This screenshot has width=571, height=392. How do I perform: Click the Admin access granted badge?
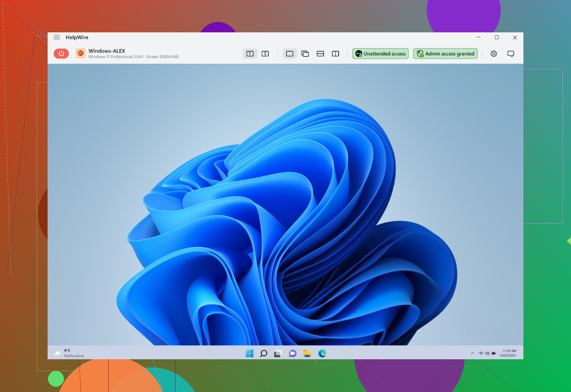click(x=445, y=54)
